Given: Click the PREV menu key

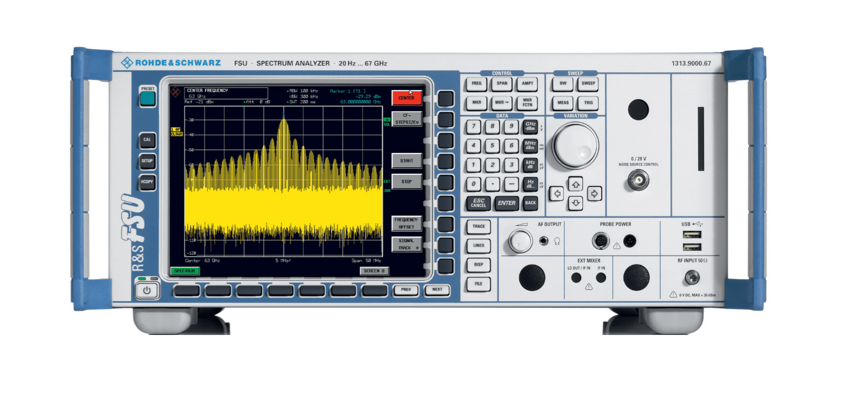Looking at the screenshot, I should [x=406, y=290].
